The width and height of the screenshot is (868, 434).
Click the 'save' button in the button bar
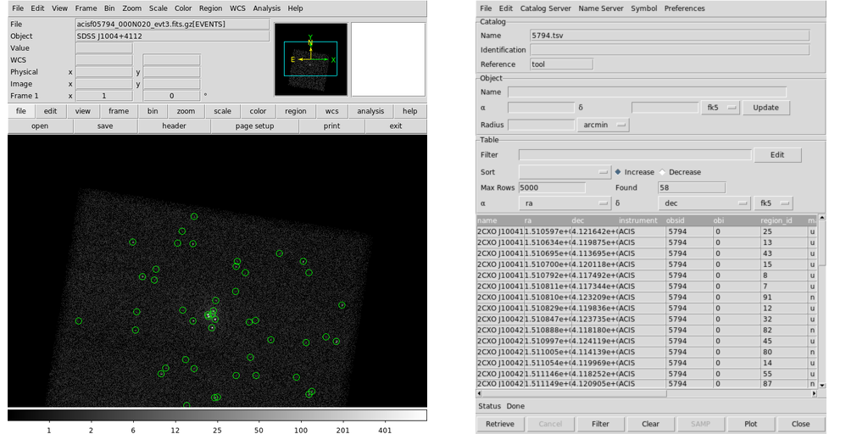click(105, 126)
